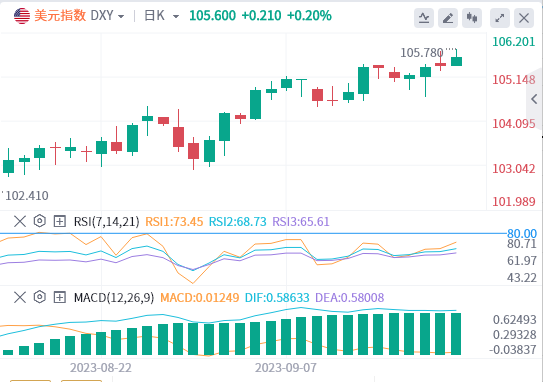Select the pencil drawing tool
Screen dimensions: 543x382
(448, 17)
